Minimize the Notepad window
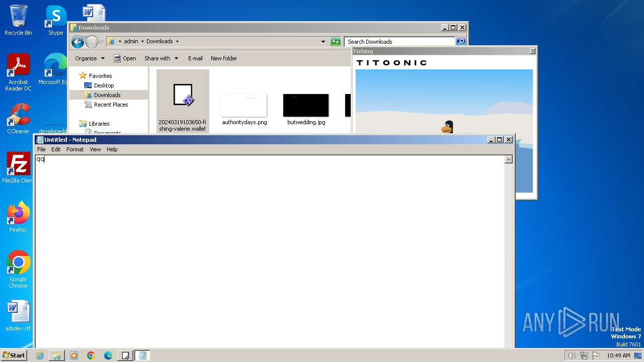Viewport: 644px width, 362px height. (491, 140)
